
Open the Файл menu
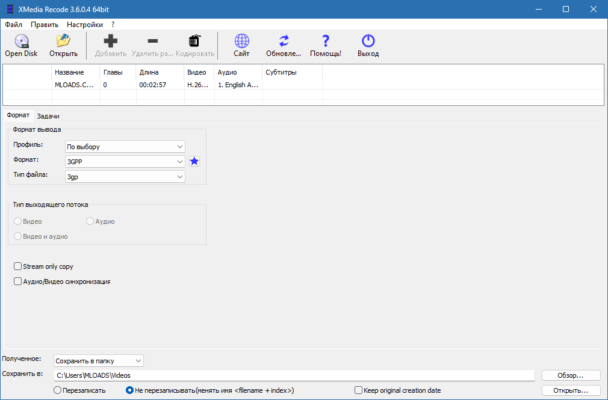pos(14,24)
